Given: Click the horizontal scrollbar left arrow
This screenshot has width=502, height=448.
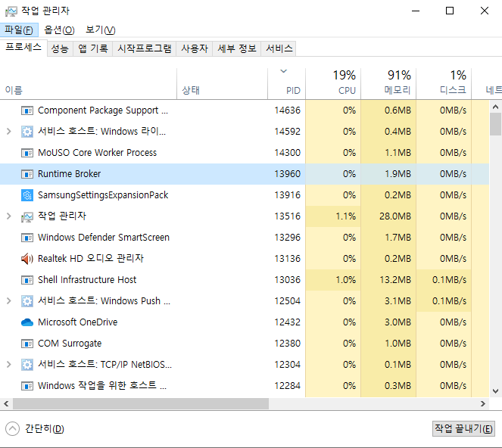Looking at the screenshot, I should (6, 404).
